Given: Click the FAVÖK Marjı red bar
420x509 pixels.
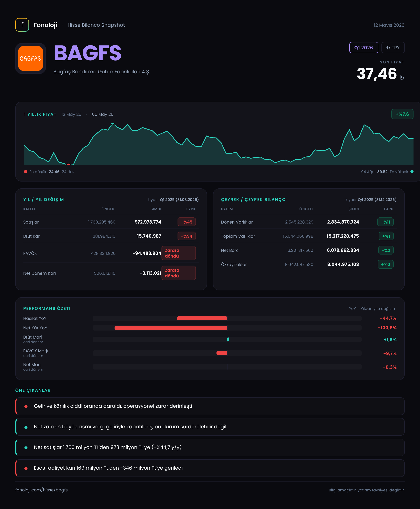Looking at the screenshot, I should coord(222,353).
